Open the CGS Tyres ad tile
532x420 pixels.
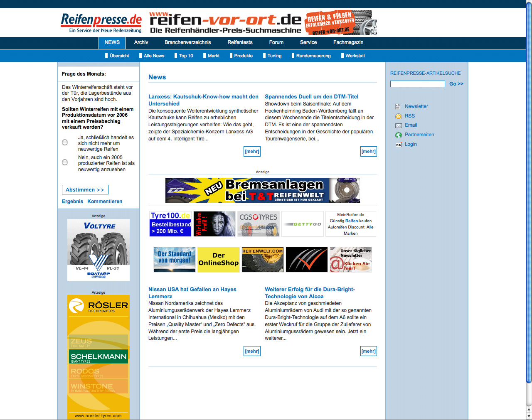(258, 224)
